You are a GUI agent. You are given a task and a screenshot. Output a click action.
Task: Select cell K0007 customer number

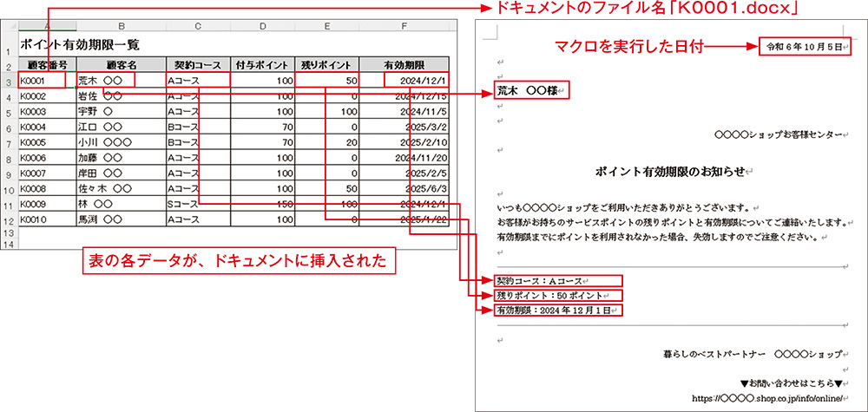(48, 173)
